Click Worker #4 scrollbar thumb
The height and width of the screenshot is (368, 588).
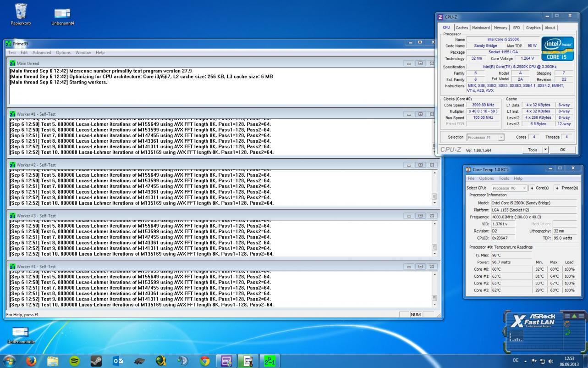pyautogui.click(x=434, y=298)
